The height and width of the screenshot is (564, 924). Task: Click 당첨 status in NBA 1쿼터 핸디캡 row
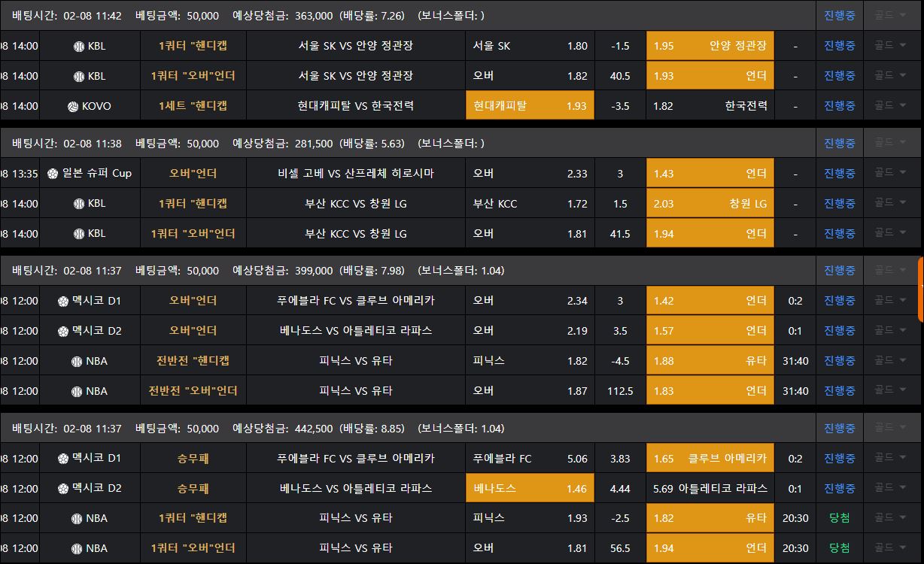(839, 518)
